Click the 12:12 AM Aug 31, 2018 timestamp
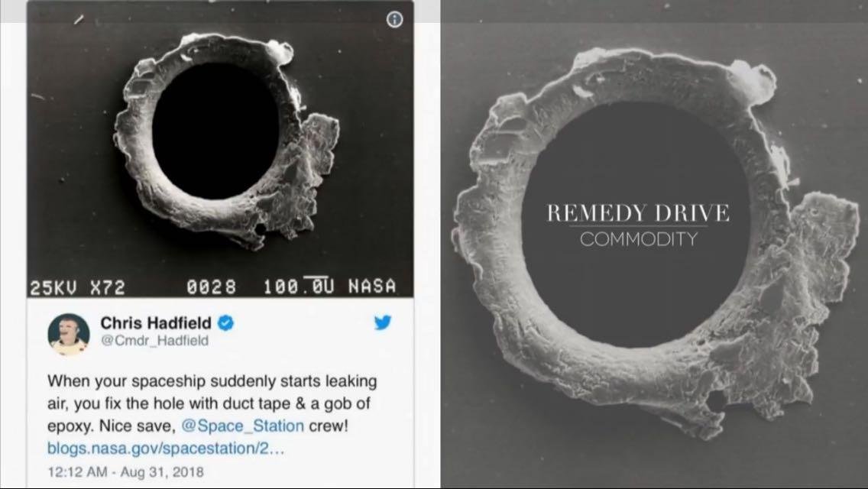 click(125, 472)
